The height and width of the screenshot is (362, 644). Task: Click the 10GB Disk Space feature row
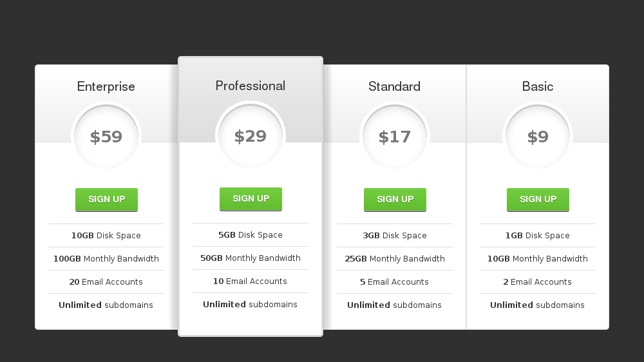pyautogui.click(x=106, y=236)
